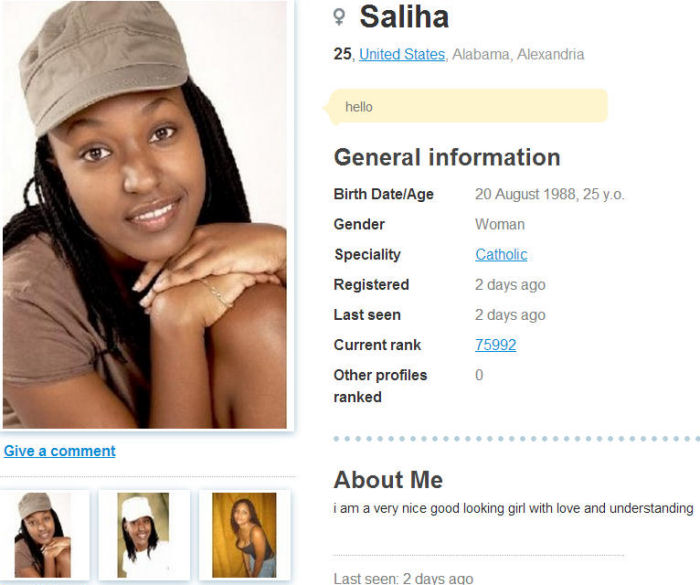The image size is (700, 585).
Task: Select third thumbnail with orange background
Action: click(x=244, y=535)
